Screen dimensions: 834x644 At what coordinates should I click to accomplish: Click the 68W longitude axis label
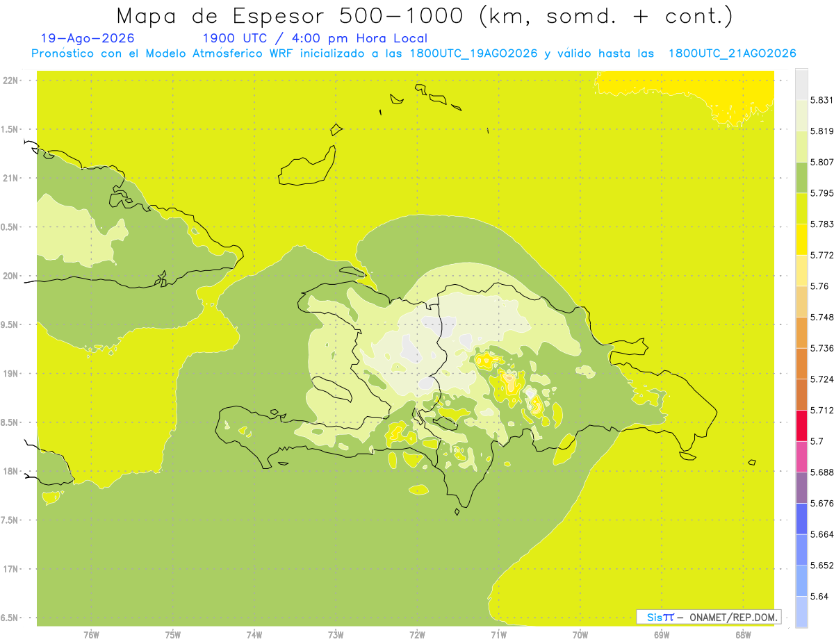743,635
